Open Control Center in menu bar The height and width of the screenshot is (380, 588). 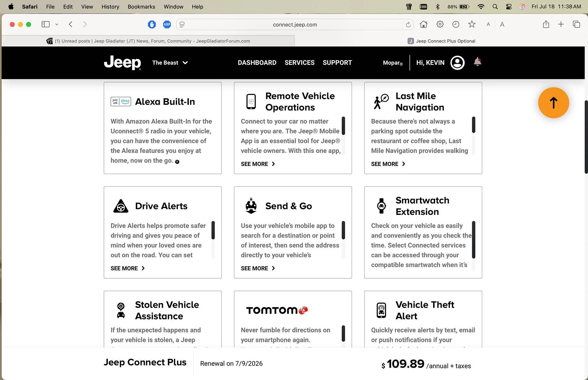point(508,6)
